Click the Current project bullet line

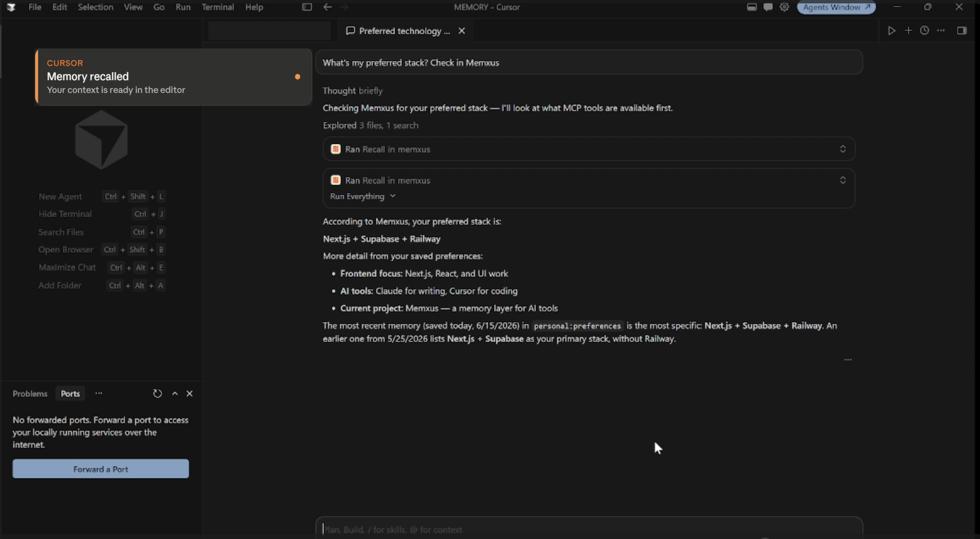coord(449,308)
